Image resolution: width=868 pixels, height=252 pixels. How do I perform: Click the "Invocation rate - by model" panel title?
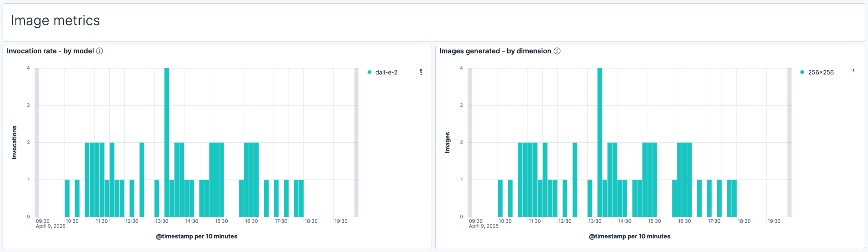[50, 51]
